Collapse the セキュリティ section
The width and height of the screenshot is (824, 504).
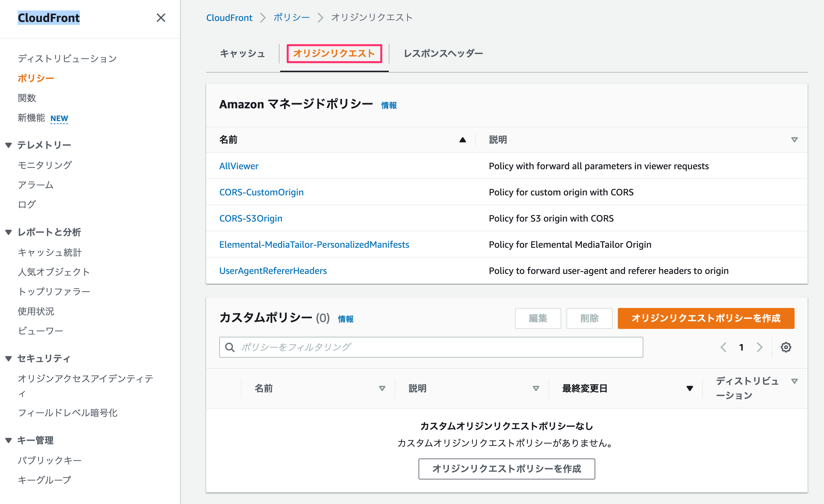click(x=9, y=358)
